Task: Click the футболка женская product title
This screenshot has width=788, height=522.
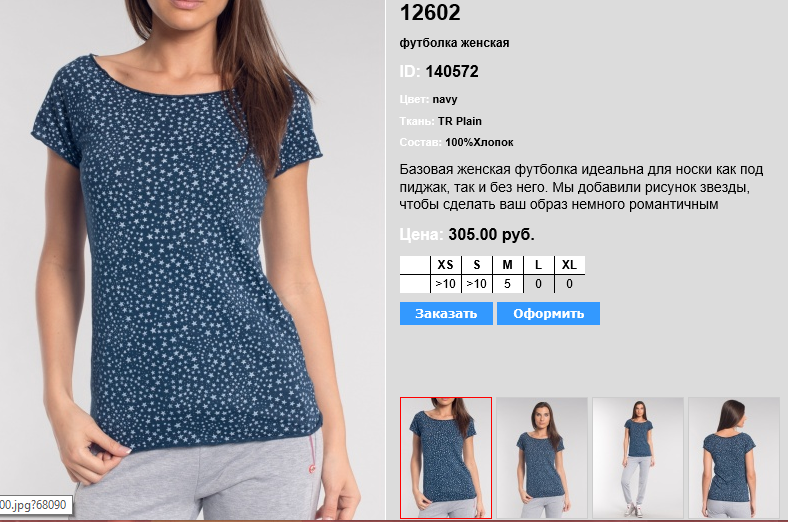Action: click(454, 43)
